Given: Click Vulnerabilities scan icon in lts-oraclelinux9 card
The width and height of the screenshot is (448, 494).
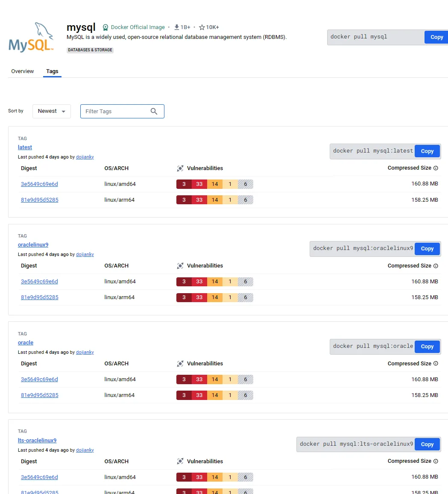Looking at the screenshot, I should pos(180,461).
